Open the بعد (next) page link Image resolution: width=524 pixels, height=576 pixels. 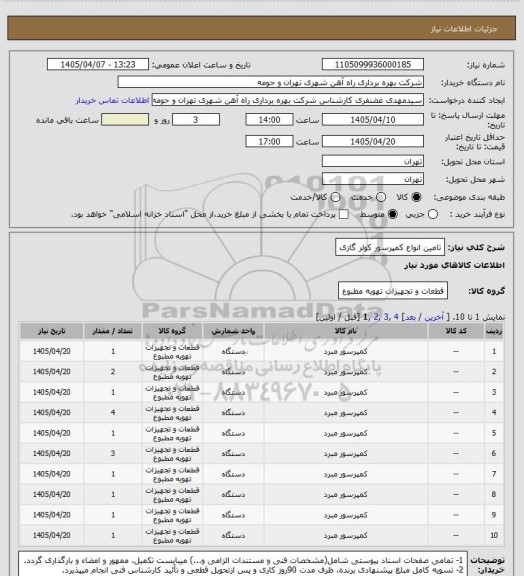point(410,317)
